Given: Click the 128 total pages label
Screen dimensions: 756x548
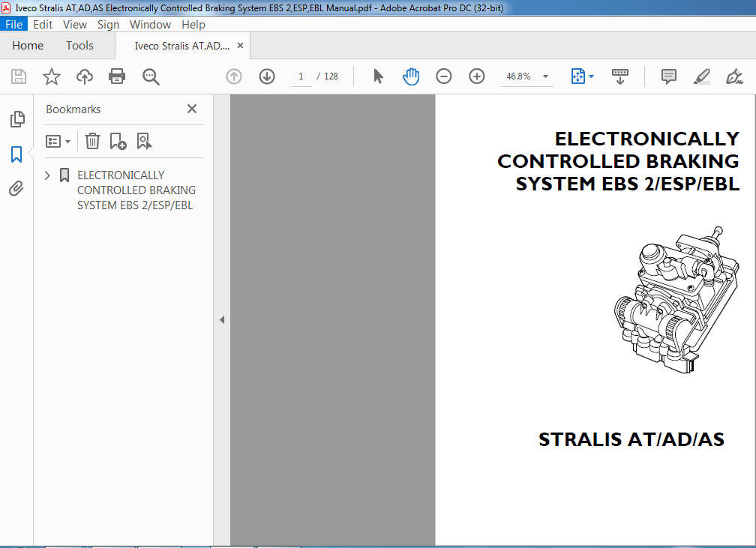Looking at the screenshot, I should coord(331,76).
